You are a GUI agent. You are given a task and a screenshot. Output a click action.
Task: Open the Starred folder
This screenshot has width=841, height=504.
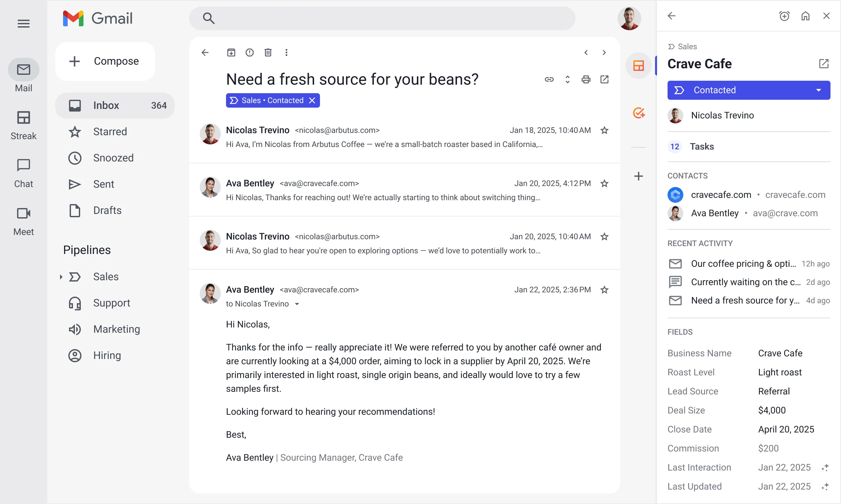pos(110,132)
